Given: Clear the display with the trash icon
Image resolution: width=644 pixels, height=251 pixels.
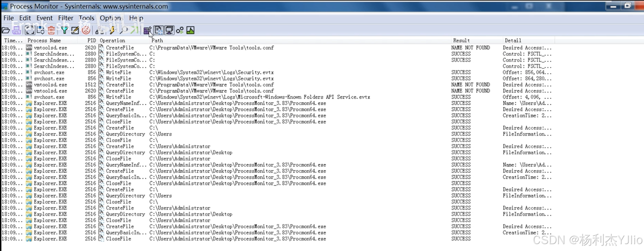Looking at the screenshot, I should pos(51,31).
